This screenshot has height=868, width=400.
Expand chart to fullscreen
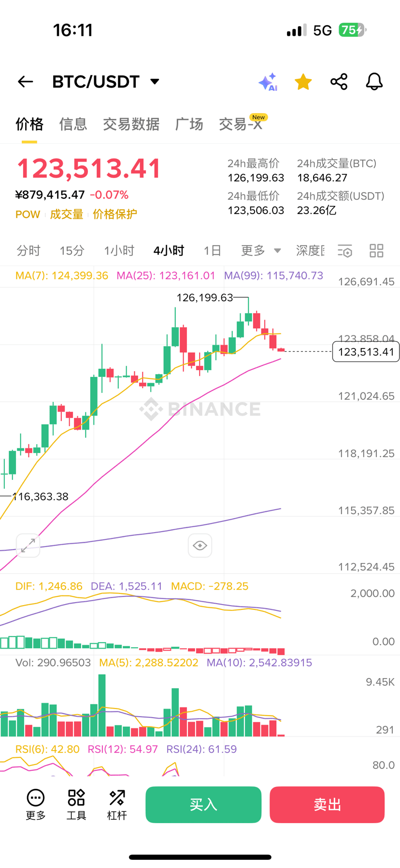[28, 545]
